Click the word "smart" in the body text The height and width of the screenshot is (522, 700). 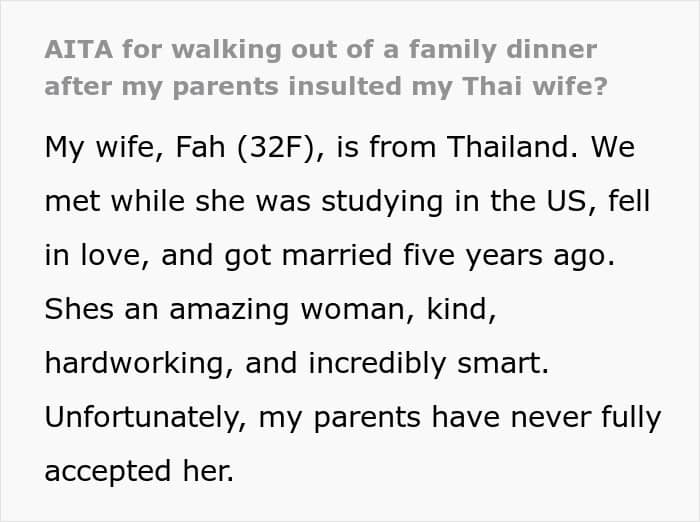coord(503,362)
